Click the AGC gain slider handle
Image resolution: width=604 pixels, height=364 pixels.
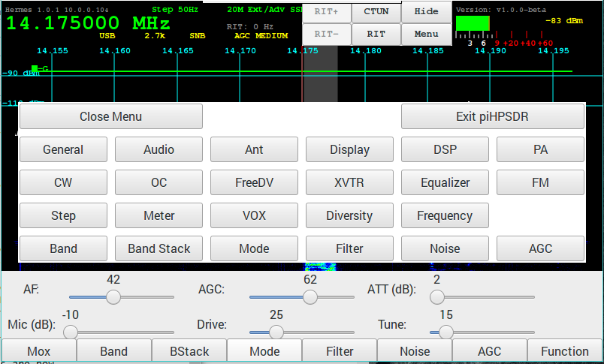pyautogui.click(x=310, y=297)
